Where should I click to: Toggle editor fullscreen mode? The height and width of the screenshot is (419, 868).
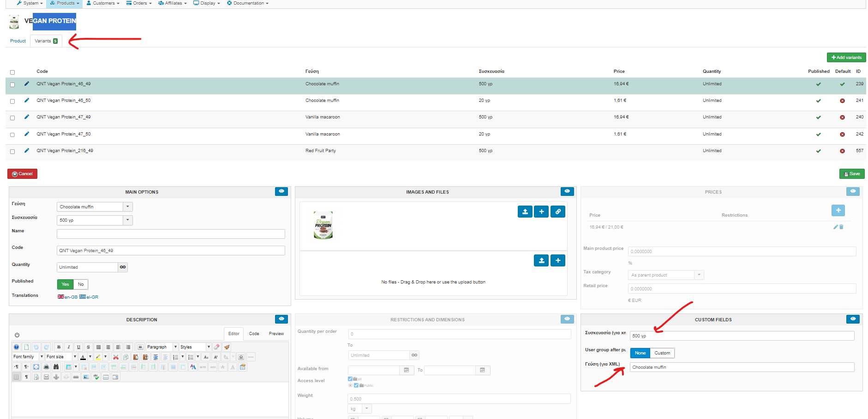(36, 367)
